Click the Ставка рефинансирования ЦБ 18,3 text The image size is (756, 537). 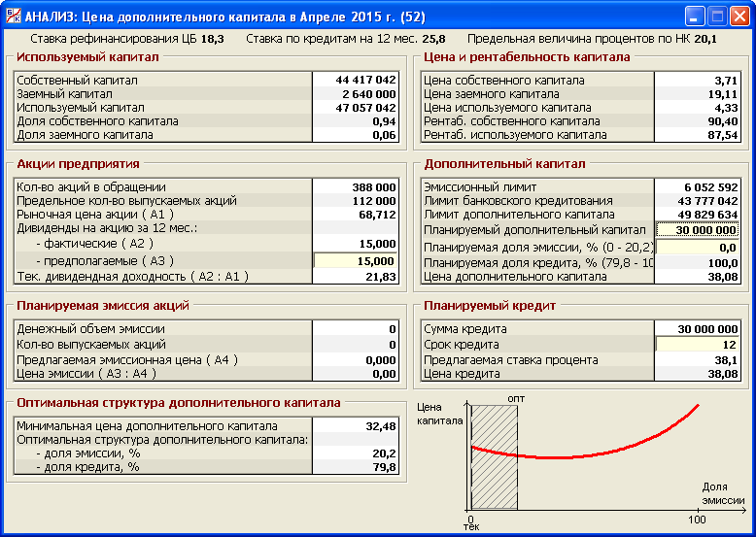(x=127, y=39)
